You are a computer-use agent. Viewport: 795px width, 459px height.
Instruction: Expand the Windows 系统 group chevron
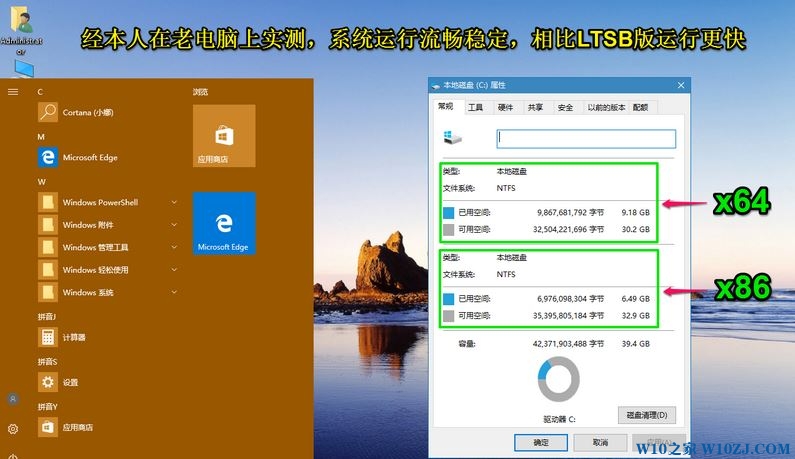tap(174, 292)
